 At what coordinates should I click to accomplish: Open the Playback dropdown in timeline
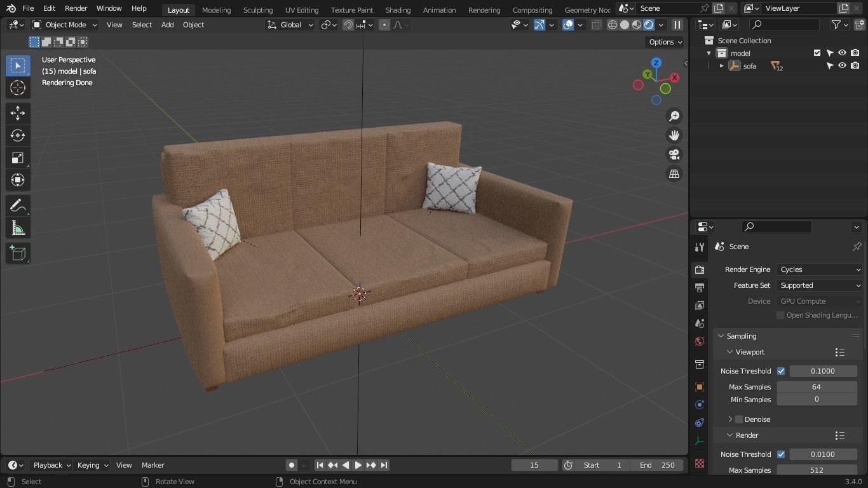pyautogui.click(x=51, y=465)
